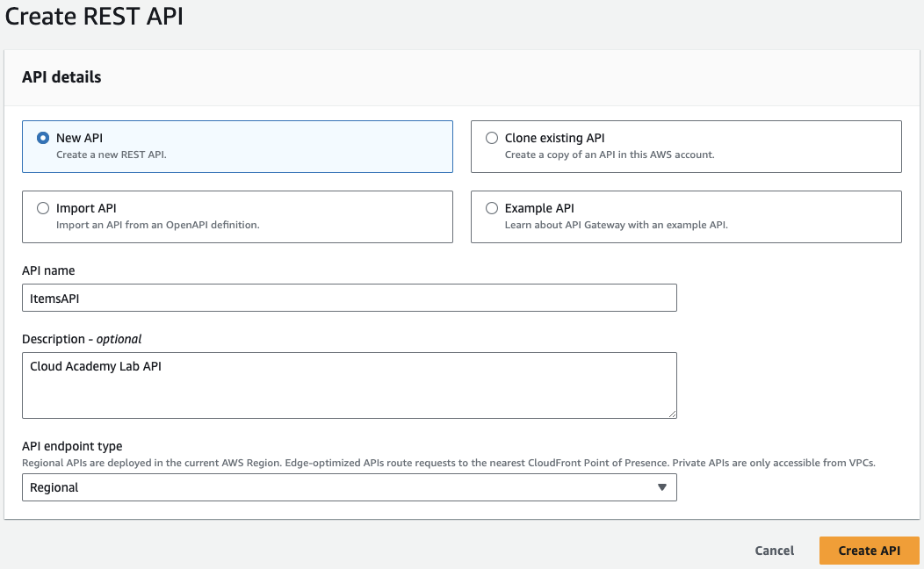
Task: Click the Import API card
Action: click(x=237, y=216)
